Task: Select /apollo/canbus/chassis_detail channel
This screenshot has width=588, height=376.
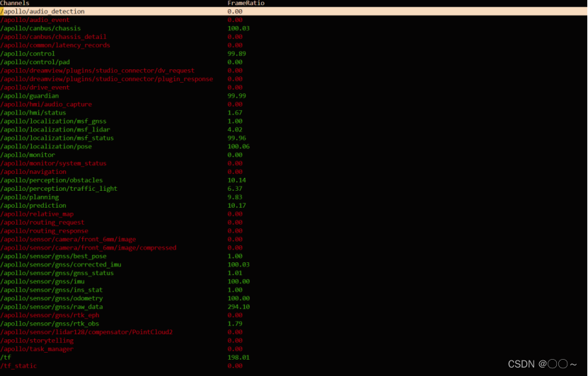Action: click(53, 37)
